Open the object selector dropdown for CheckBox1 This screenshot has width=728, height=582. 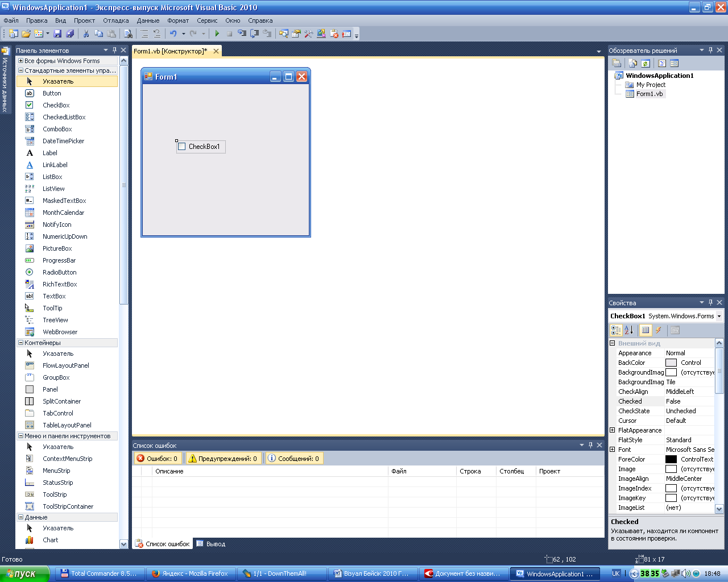pyautogui.click(x=719, y=316)
